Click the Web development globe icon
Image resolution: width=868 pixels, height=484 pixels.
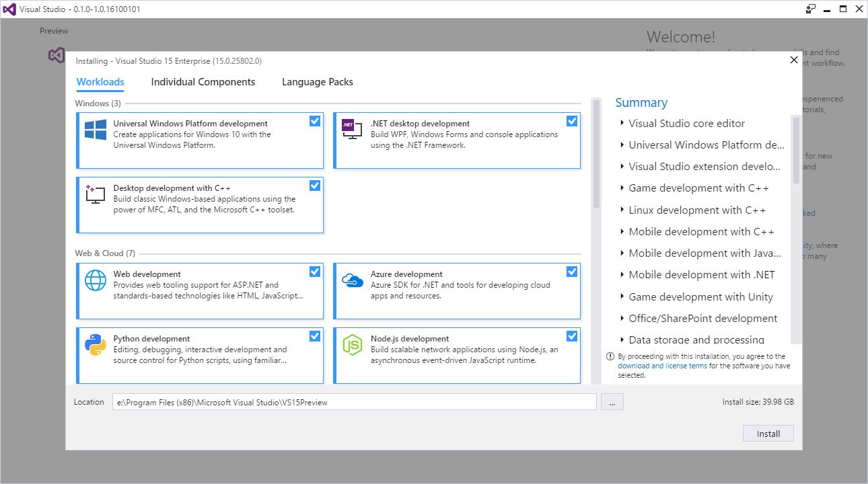[96, 280]
